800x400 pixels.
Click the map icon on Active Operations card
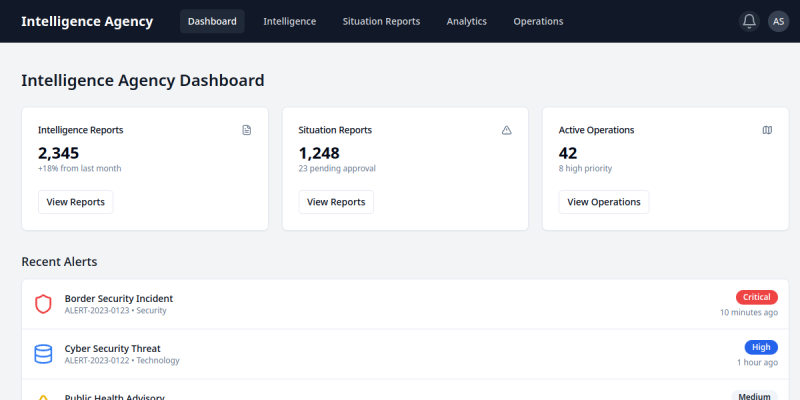767,130
